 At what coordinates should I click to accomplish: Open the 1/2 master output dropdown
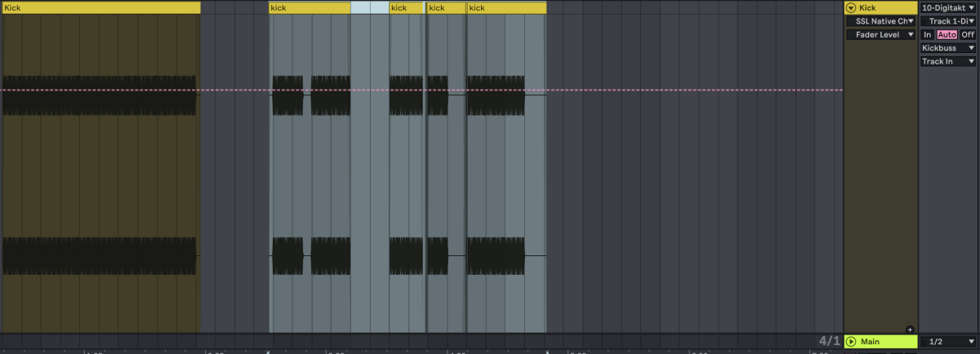948,342
